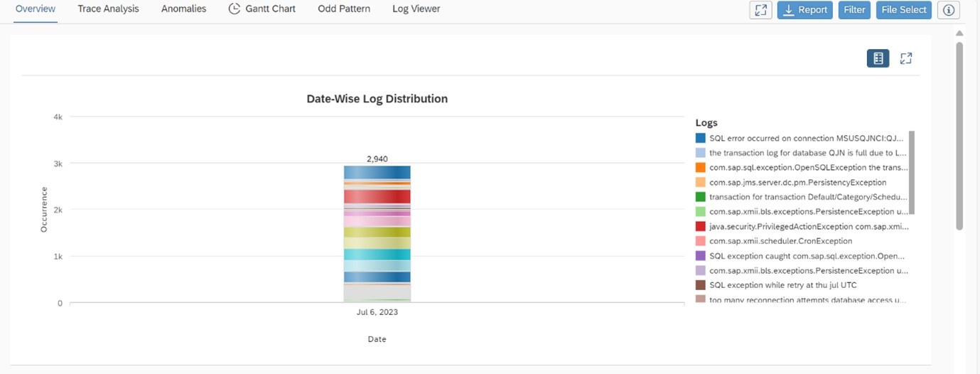The image size is (980, 374).
Task: Select the Overview tab
Action: [x=36, y=9]
